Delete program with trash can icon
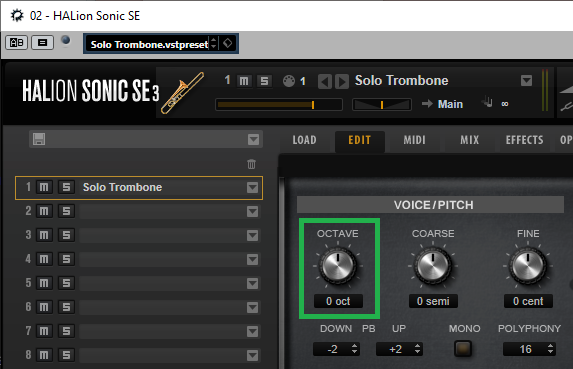Image resolution: width=573 pixels, height=369 pixels. (251, 164)
